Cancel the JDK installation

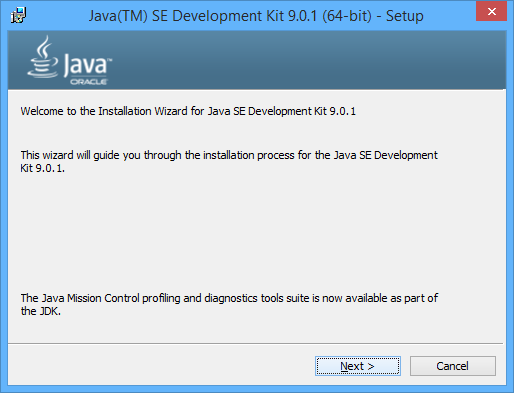pos(452,366)
